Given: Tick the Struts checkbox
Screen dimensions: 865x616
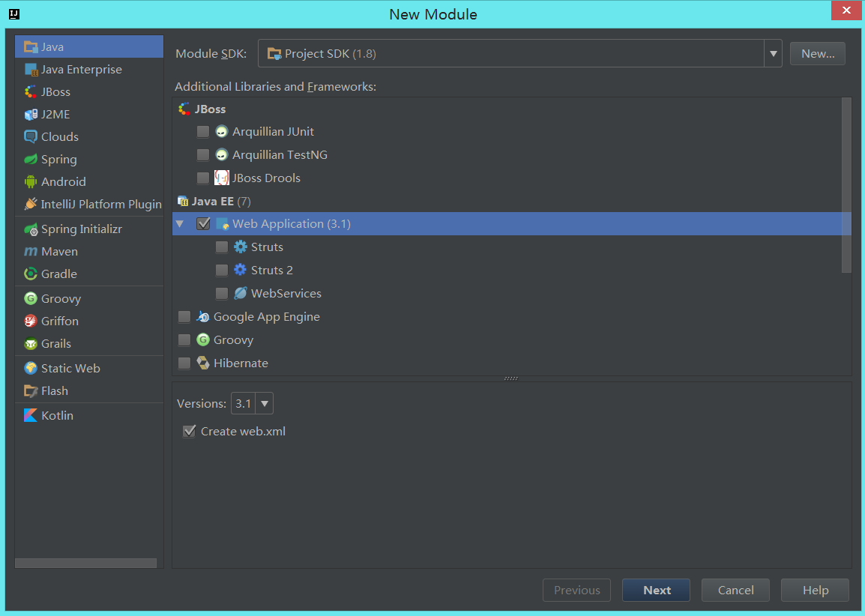Looking at the screenshot, I should point(222,247).
